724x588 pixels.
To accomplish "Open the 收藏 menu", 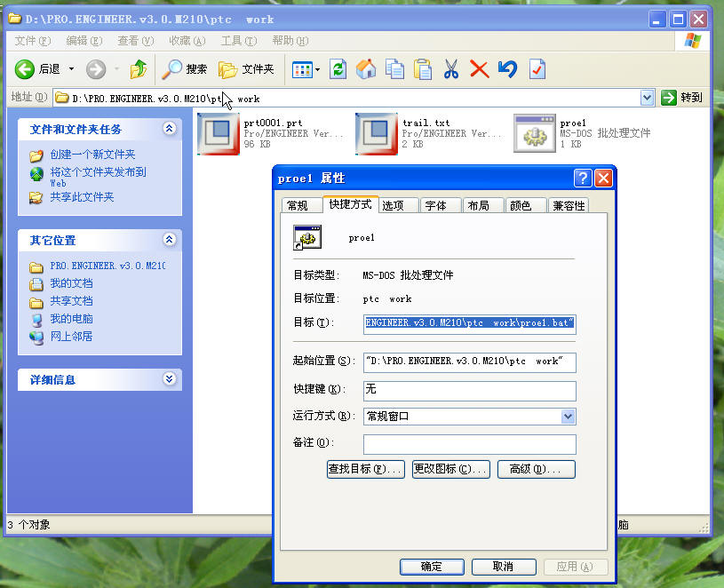I will (x=187, y=41).
